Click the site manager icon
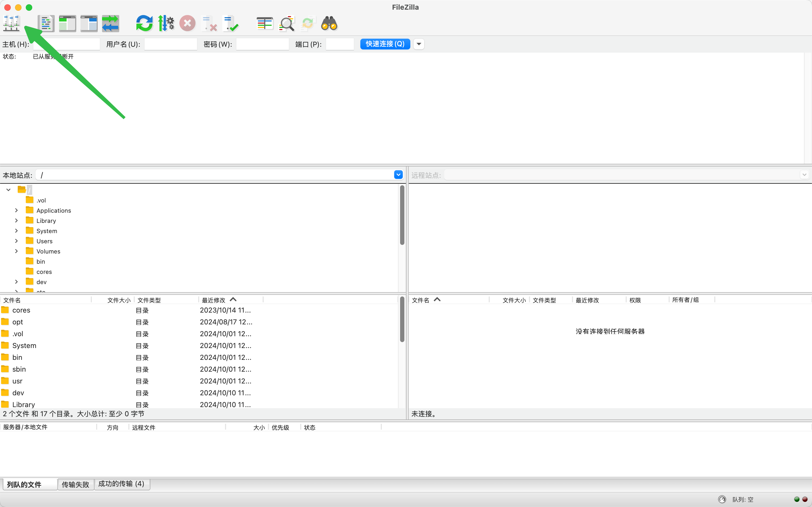The height and width of the screenshot is (507, 812). 11,23
